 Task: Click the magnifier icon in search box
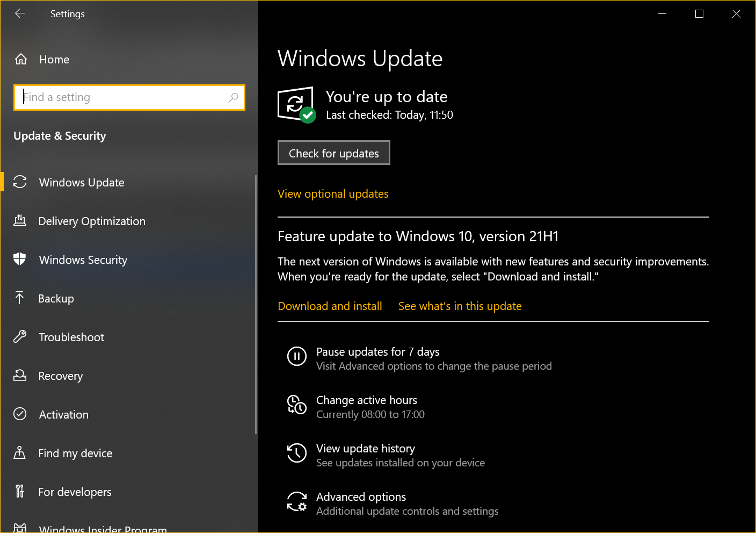point(233,97)
